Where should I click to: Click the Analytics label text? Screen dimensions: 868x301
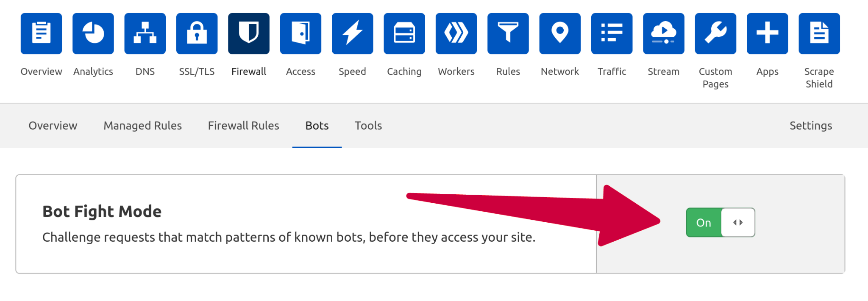[93, 72]
